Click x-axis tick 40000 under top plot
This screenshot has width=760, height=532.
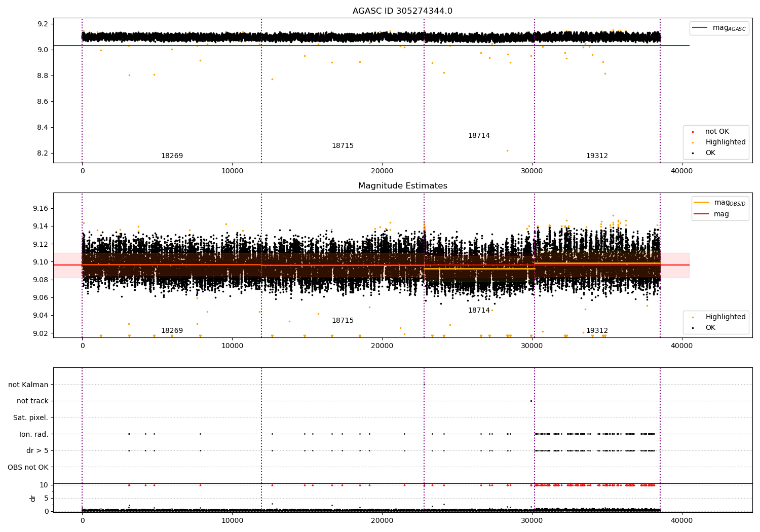click(681, 171)
